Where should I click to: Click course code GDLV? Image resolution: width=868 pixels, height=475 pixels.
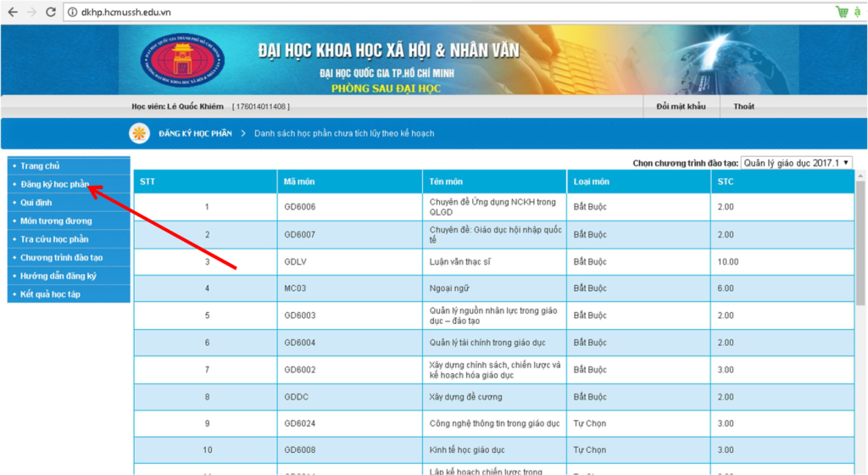tap(295, 261)
